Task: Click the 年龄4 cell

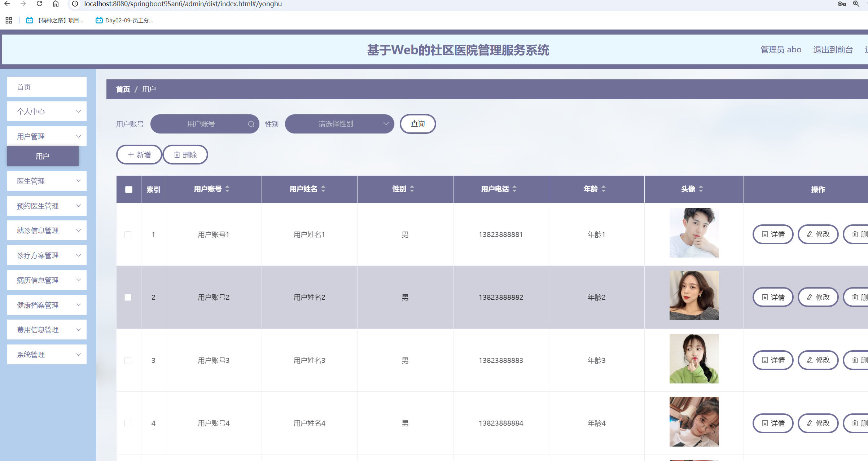Action: click(597, 423)
